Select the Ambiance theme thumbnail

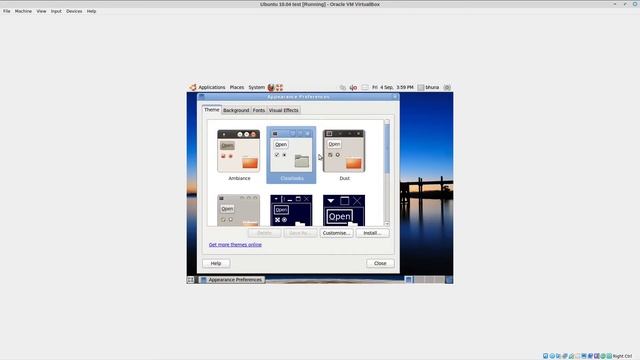tap(239, 151)
